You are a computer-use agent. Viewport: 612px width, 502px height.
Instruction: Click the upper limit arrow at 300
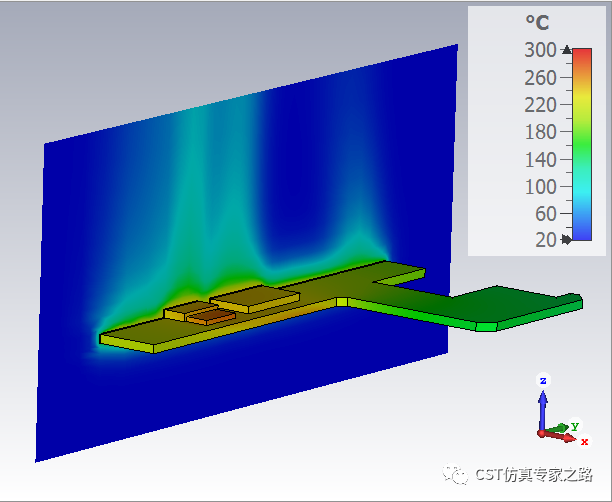point(567,50)
